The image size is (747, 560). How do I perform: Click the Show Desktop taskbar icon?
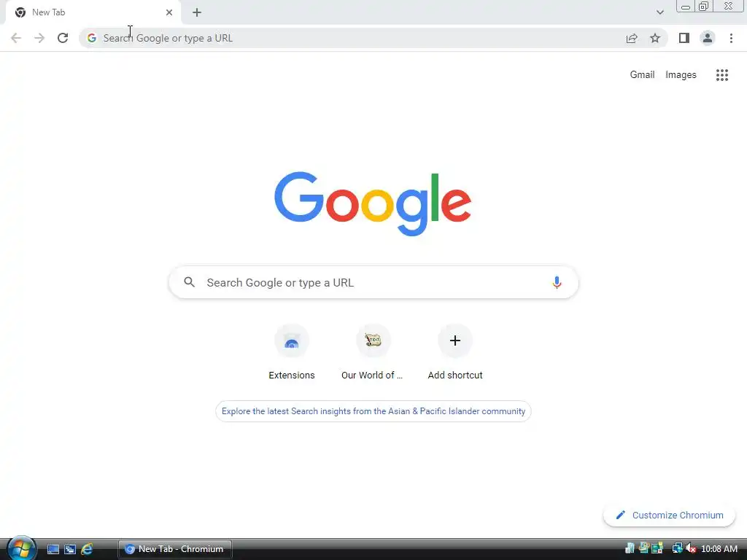[x=53, y=549]
